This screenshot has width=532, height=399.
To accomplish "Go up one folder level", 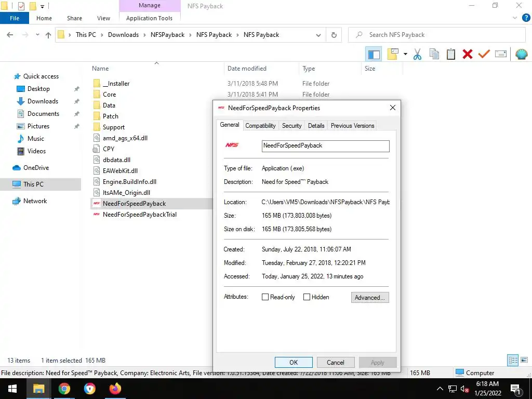I will click(48, 35).
